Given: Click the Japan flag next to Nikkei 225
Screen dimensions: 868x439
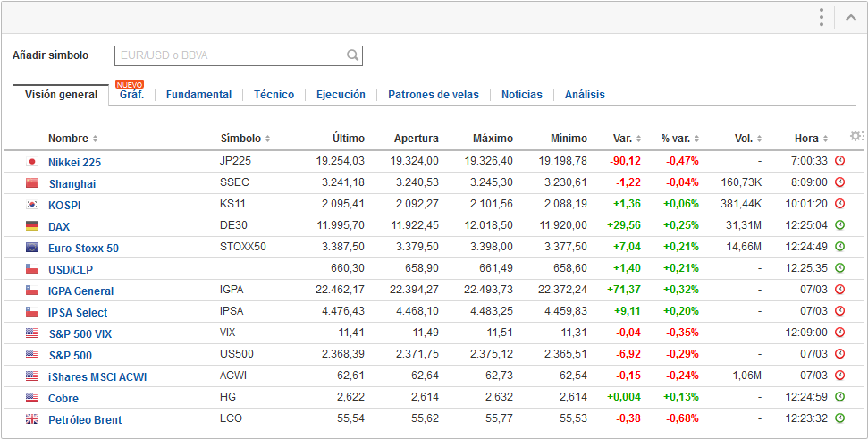Looking at the screenshot, I should 33,162.
